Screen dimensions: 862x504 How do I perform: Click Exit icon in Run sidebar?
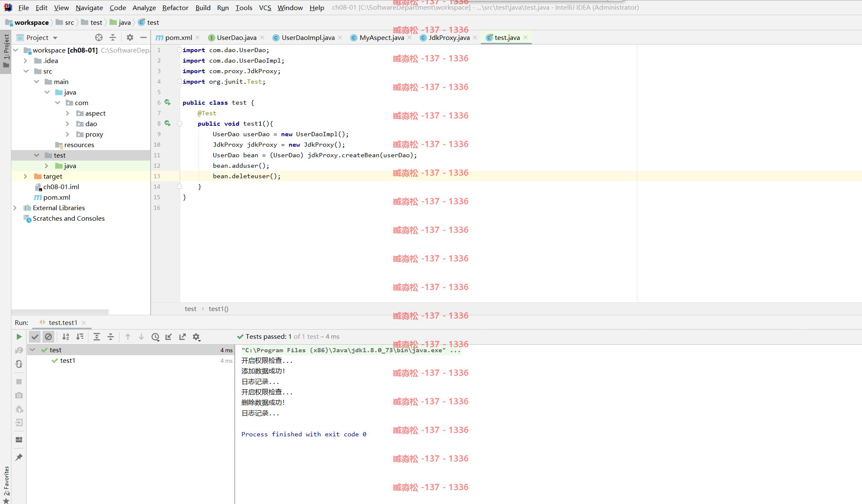19,422
